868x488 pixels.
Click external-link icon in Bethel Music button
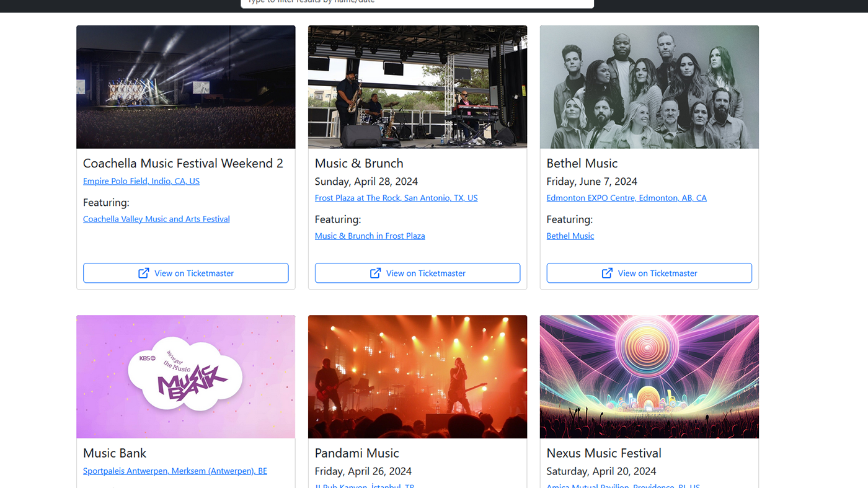[x=607, y=273]
